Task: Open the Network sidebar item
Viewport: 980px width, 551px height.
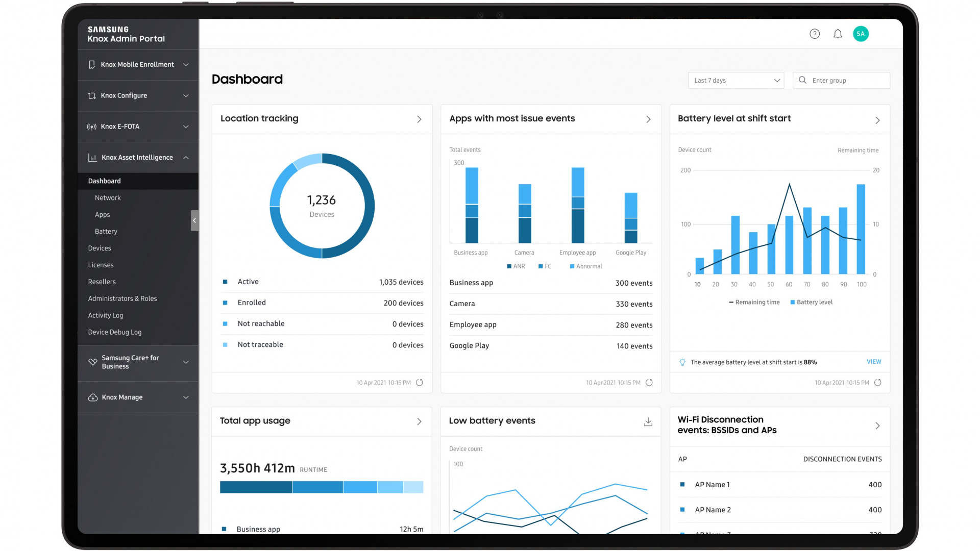Action: pos(108,198)
